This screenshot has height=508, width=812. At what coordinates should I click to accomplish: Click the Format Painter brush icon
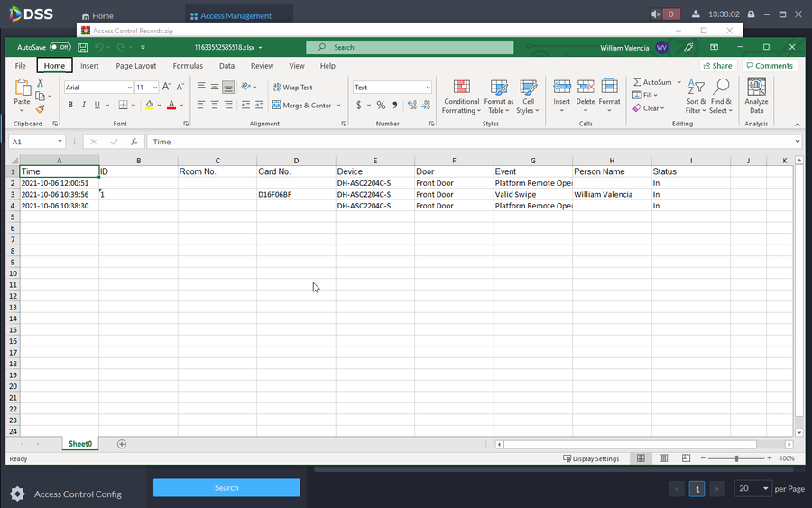(41, 109)
